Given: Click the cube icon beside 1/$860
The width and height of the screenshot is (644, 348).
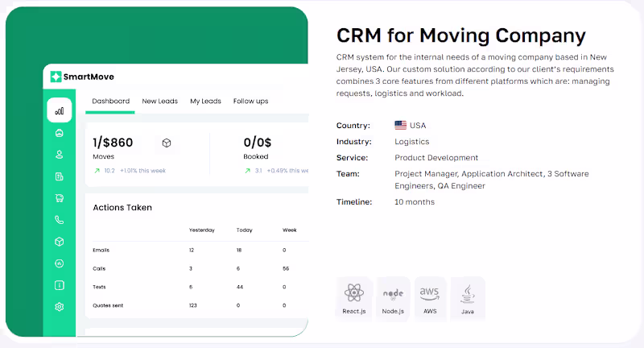Looking at the screenshot, I should click(x=167, y=143).
